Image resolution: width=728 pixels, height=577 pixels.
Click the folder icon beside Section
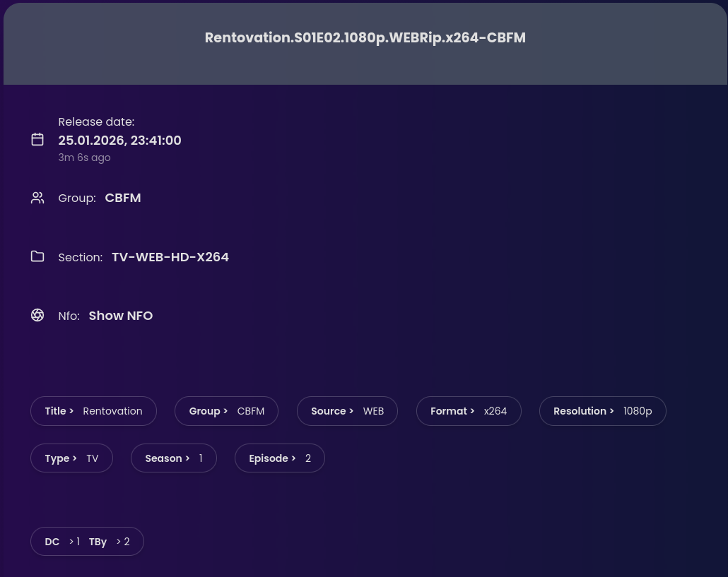point(37,256)
